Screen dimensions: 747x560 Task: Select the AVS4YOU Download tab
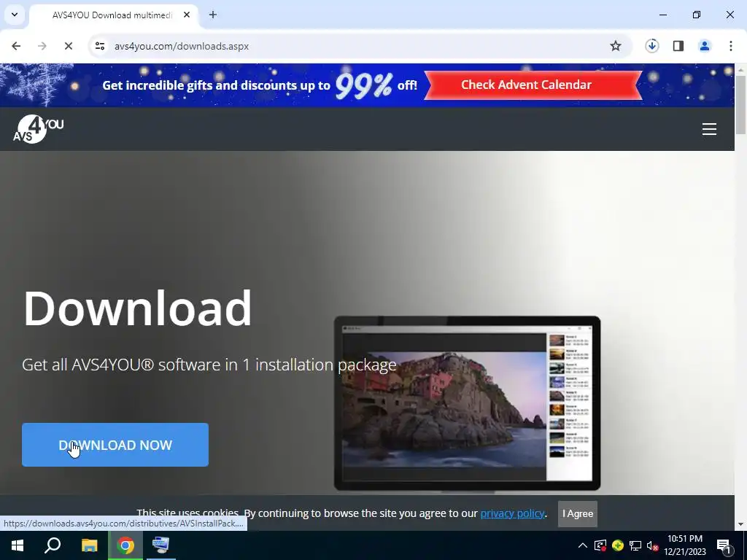[x=113, y=15]
